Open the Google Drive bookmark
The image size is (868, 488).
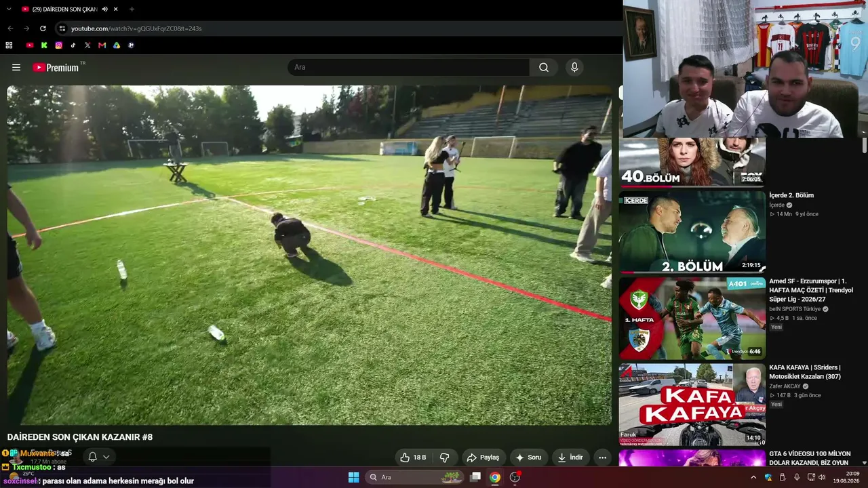point(117,45)
